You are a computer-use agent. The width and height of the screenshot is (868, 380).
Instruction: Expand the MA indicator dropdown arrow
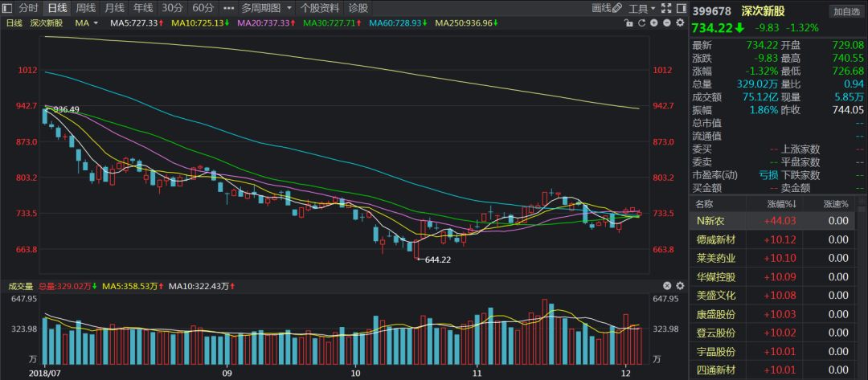(x=96, y=23)
